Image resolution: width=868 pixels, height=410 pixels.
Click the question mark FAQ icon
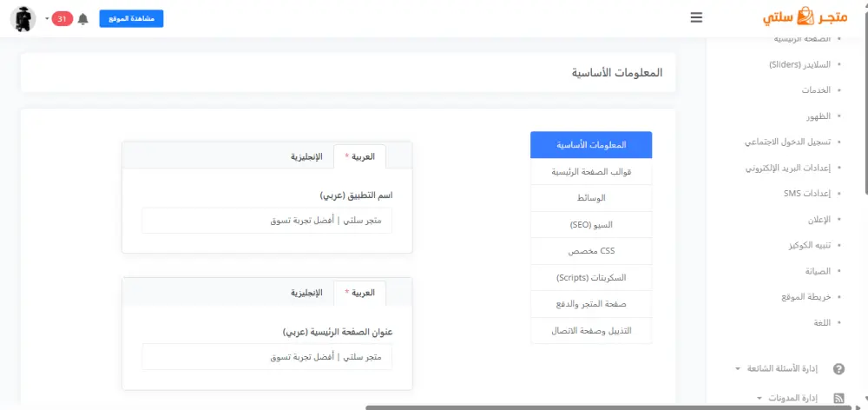pos(838,368)
